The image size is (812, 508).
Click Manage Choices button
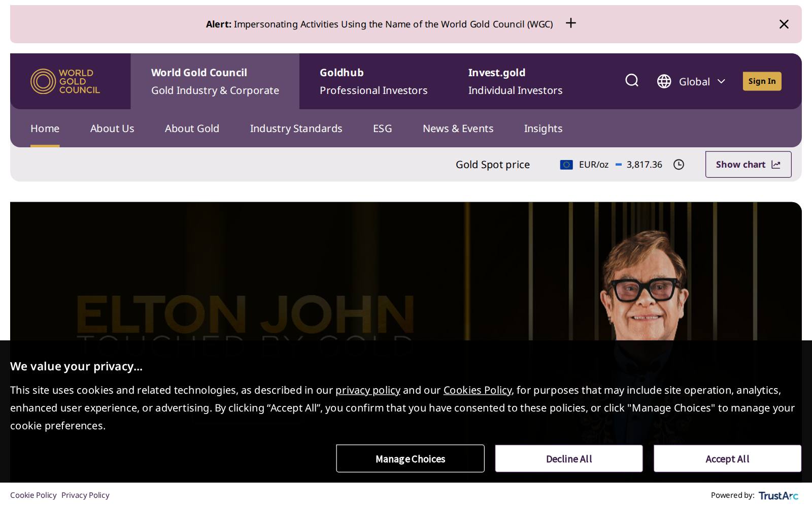click(x=410, y=459)
